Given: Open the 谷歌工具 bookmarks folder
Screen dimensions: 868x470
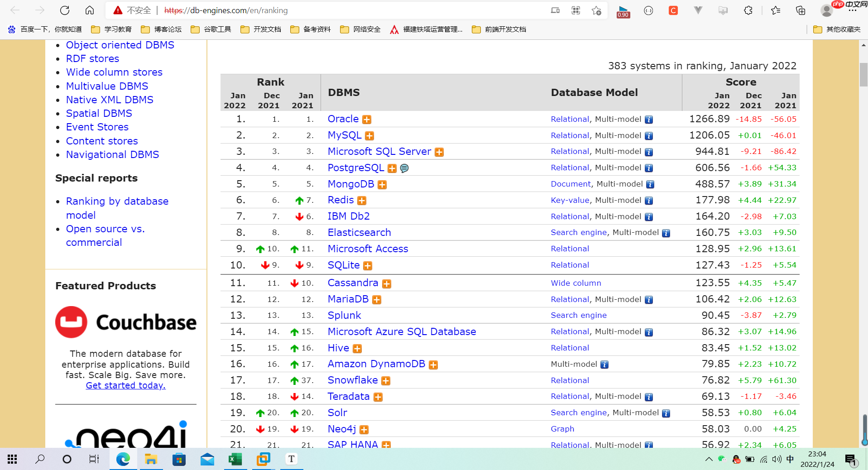Looking at the screenshot, I should pyautogui.click(x=211, y=29).
